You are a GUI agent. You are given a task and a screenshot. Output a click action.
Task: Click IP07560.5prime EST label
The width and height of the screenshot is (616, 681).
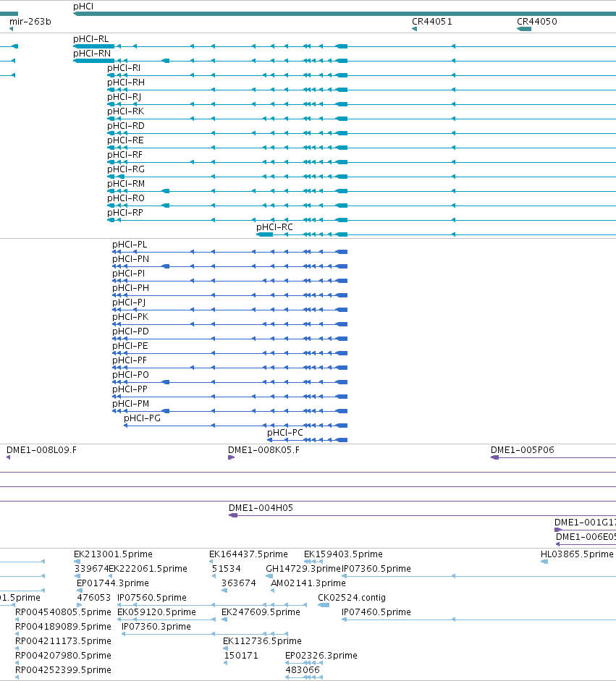pos(152,598)
